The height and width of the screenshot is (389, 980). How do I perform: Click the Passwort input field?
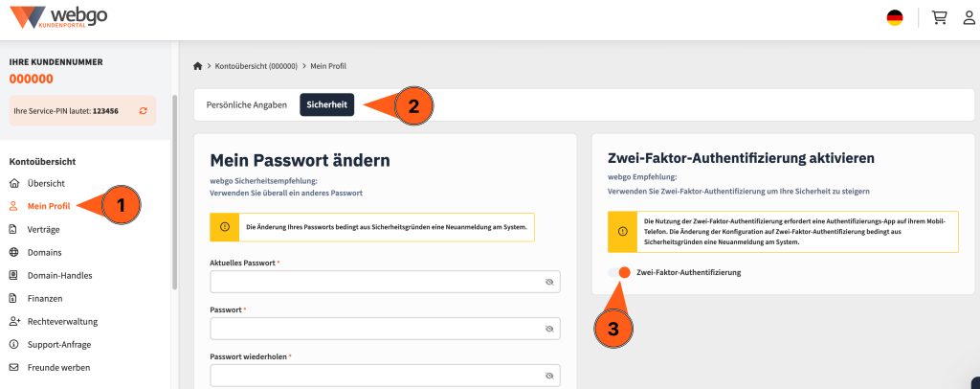[385, 329]
